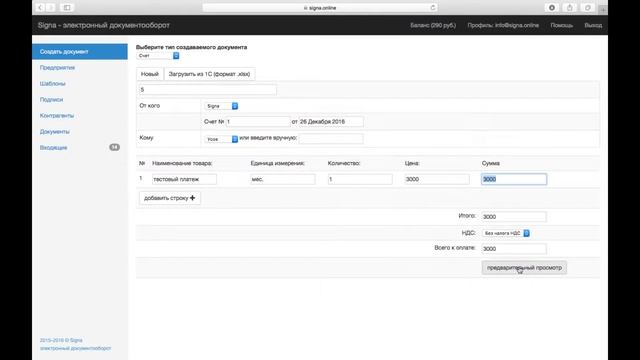Toggle Safari sidebar icon
Screen dimensions: 640x360
[67, 8]
